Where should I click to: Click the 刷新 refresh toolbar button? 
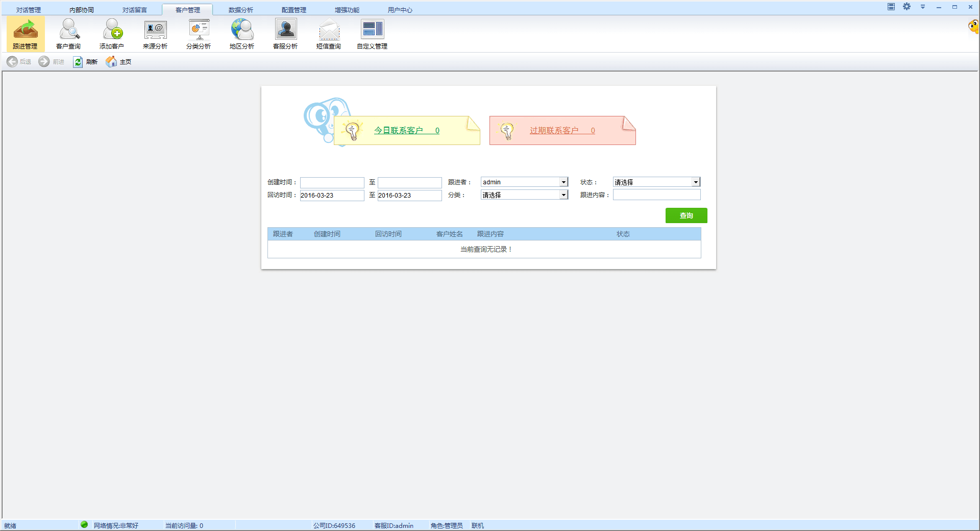[x=85, y=62]
